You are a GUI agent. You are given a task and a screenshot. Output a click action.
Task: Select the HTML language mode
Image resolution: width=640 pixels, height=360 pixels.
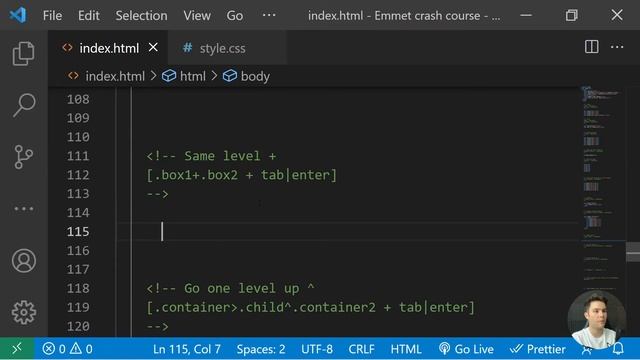(406, 349)
